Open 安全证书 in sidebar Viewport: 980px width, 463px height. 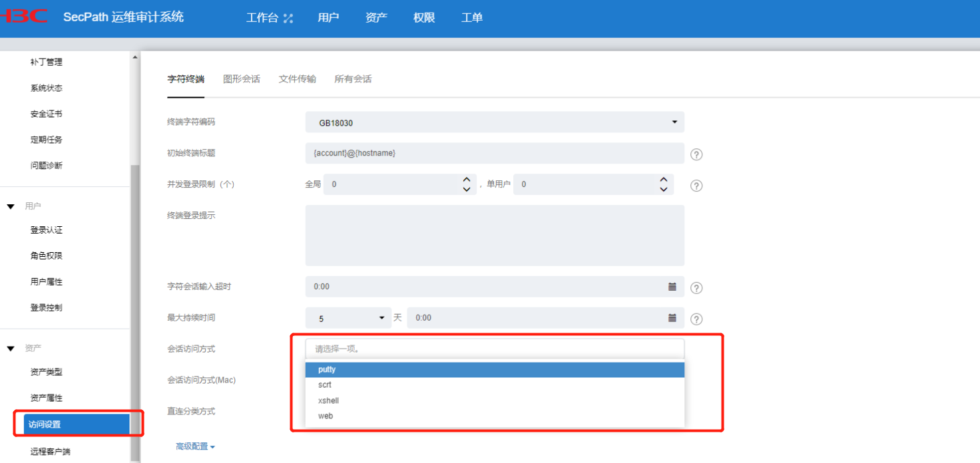tap(47, 114)
